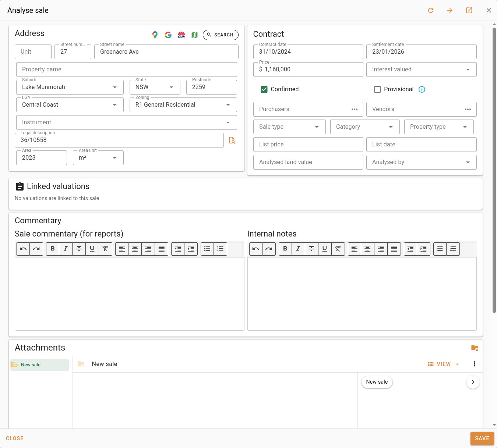The image size is (497, 448).
Task: Open the Property type dropdown
Action: (439, 127)
